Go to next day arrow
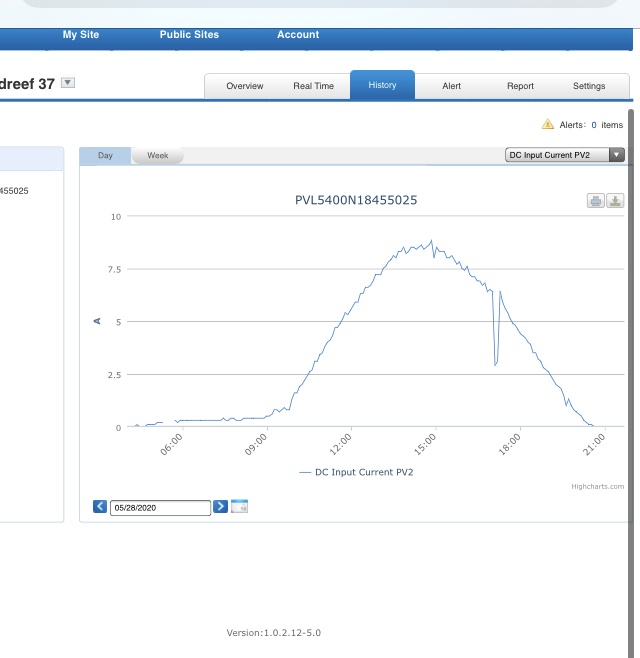 pyautogui.click(x=220, y=507)
